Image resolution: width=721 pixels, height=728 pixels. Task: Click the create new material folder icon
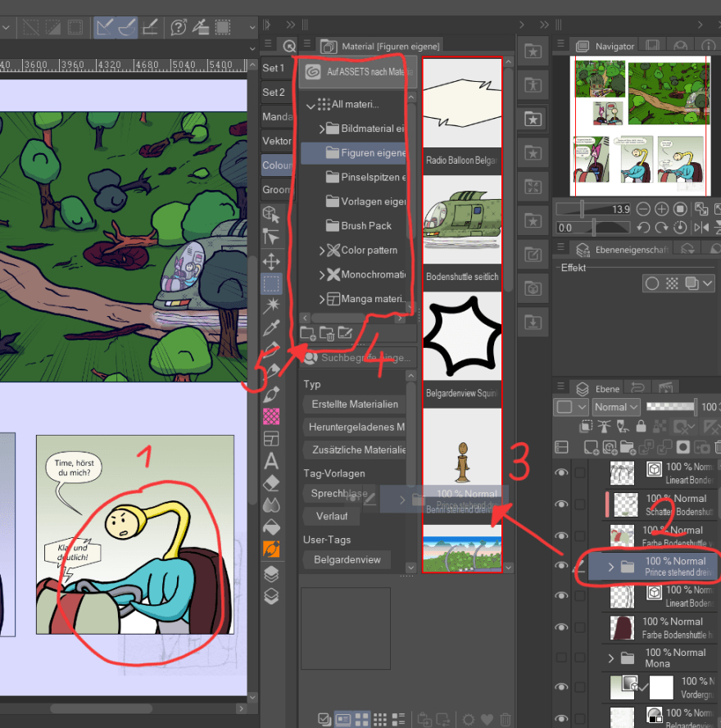click(307, 333)
